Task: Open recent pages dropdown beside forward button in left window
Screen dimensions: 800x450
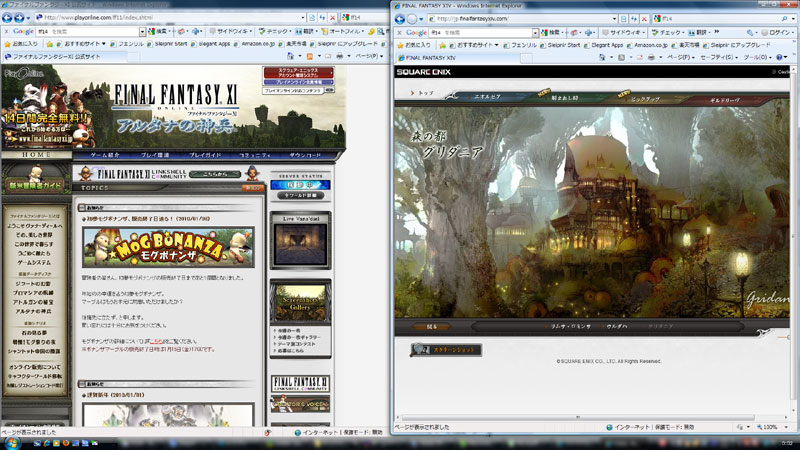Action: [28, 18]
